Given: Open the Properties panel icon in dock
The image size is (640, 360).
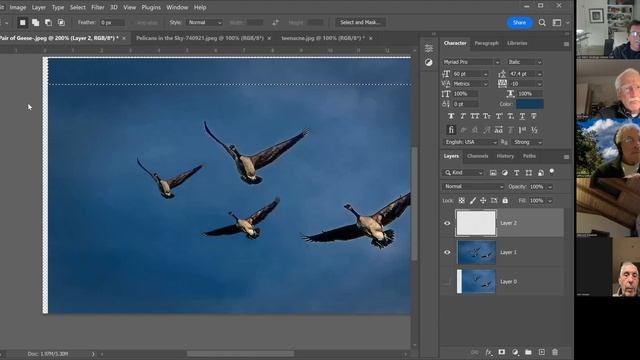Looking at the screenshot, I should (429, 49).
